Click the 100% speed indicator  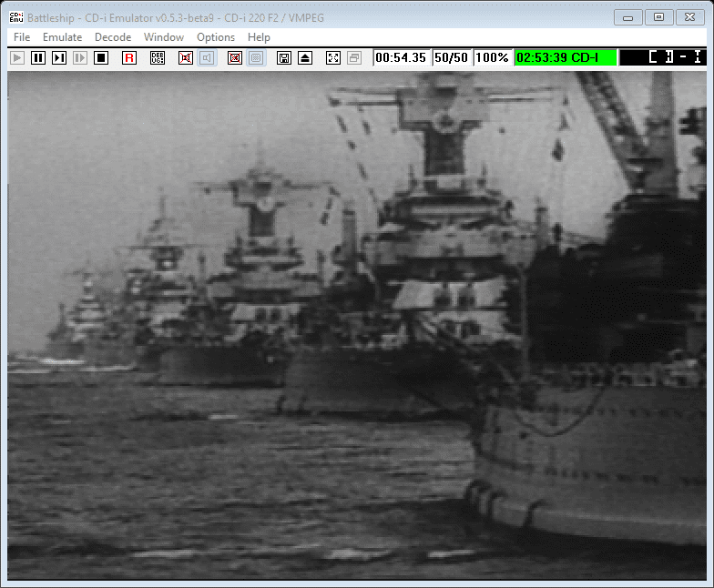pos(492,57)
